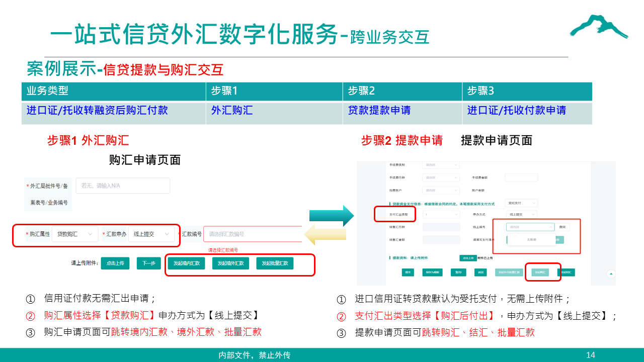Screen dimensions: 644x362
Task: Click the 提款申请页面 heading
Action: point(497,141)
